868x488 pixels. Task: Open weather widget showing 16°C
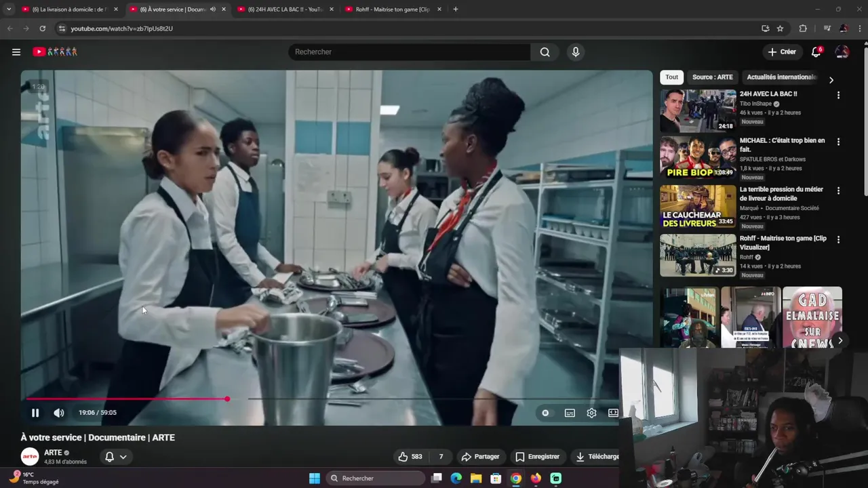(x=34, y=478)
